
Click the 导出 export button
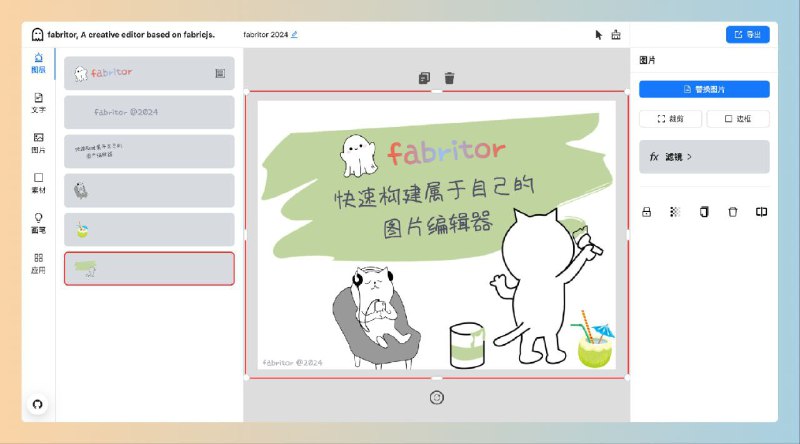tap(747, 35)
